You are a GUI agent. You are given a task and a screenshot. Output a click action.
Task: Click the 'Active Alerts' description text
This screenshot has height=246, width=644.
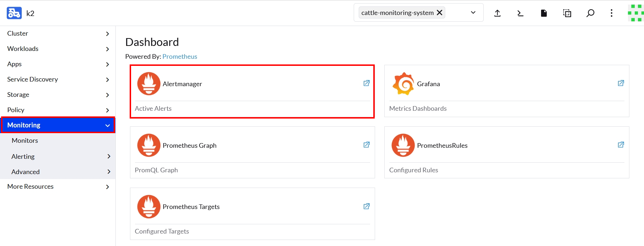click(x=153, y=108)
